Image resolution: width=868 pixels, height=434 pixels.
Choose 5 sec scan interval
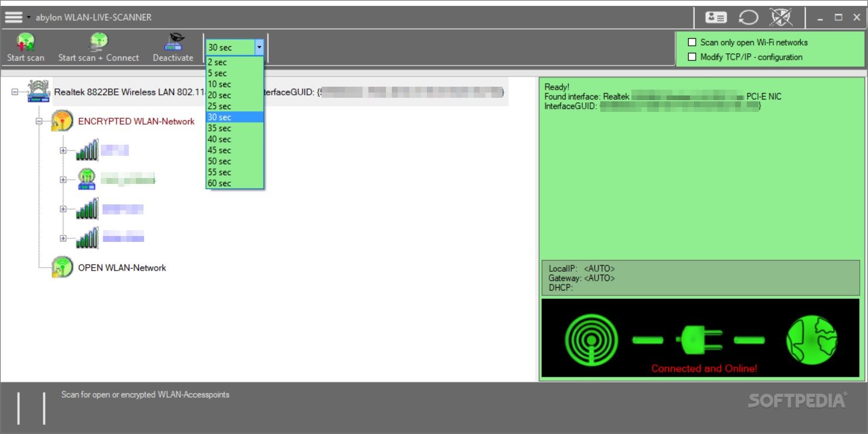click(235, 73)
